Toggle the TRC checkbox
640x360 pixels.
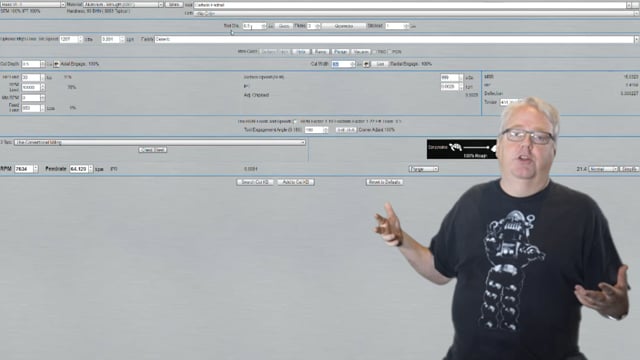(374, 52)
